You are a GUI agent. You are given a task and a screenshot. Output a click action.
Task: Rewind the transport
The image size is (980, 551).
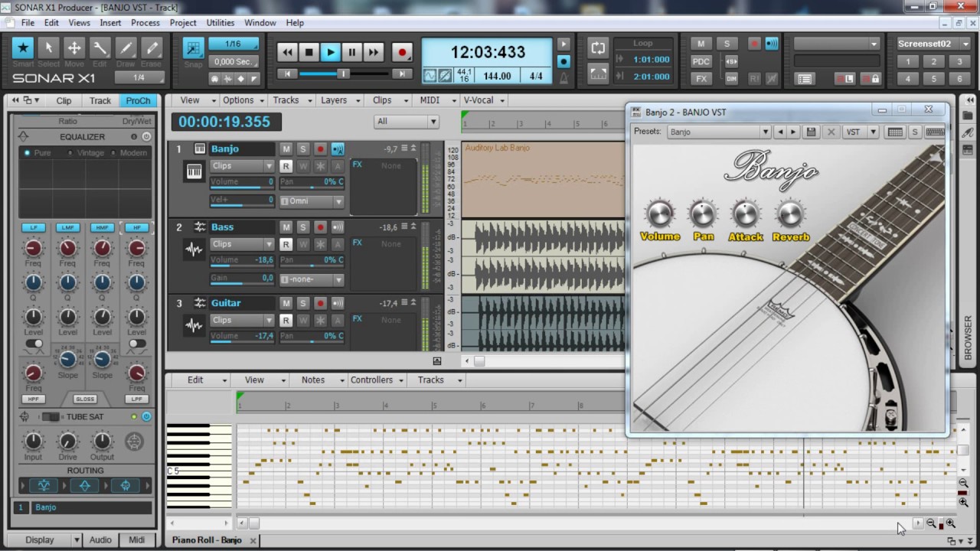[x=287, y=52]
